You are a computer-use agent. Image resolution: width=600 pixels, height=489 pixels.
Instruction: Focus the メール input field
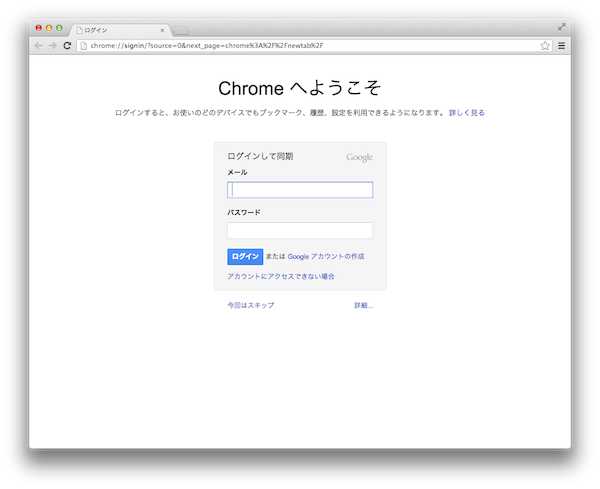[300, 190]
